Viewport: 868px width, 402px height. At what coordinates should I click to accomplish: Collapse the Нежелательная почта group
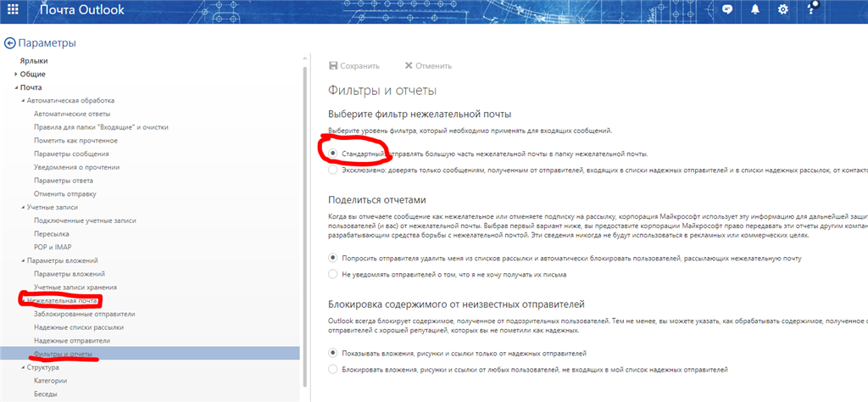click(x=23, y=301)
